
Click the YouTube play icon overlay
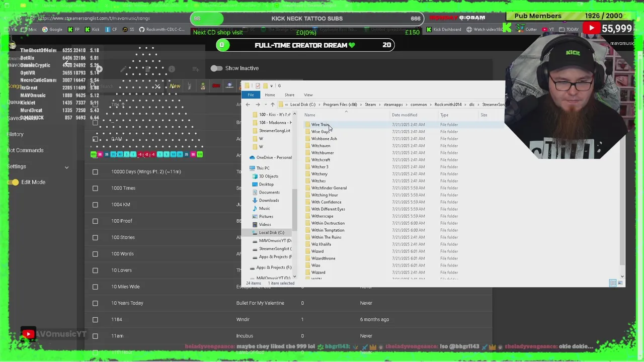[x=592, y=29]
